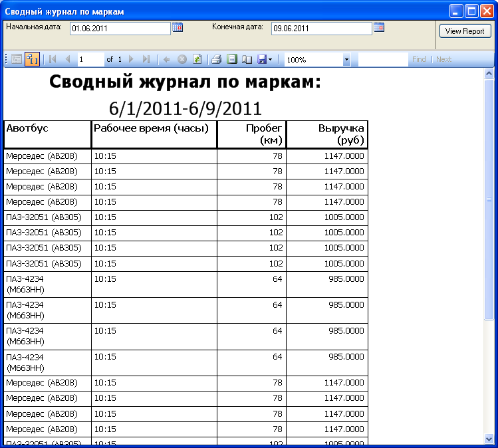Stop report rendering

(182, 59)
